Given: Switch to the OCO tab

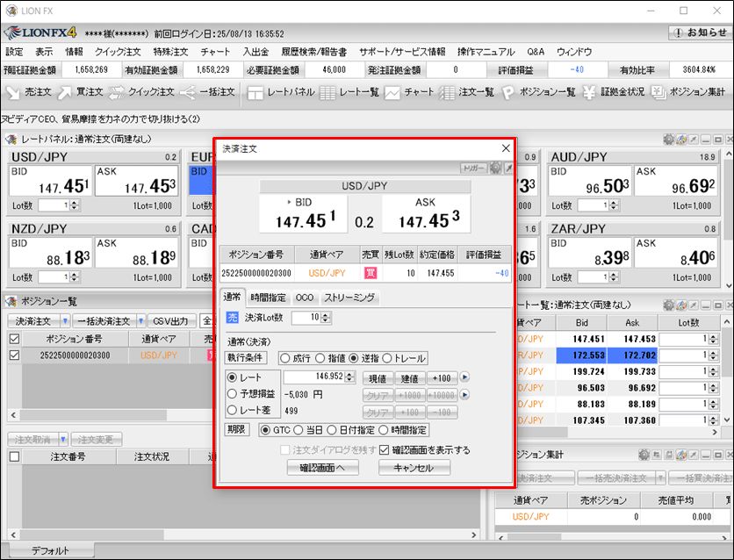Looking at the screenshot, I should point(304,298).
